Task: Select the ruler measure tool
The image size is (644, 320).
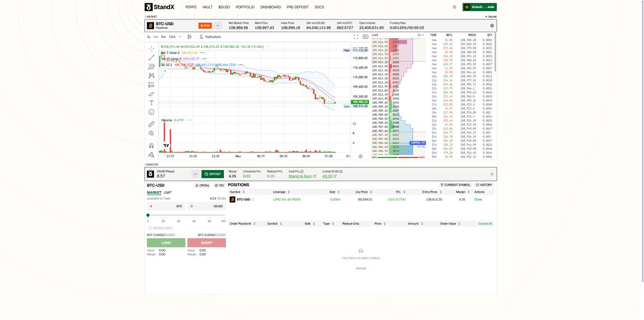Action: 151,124
